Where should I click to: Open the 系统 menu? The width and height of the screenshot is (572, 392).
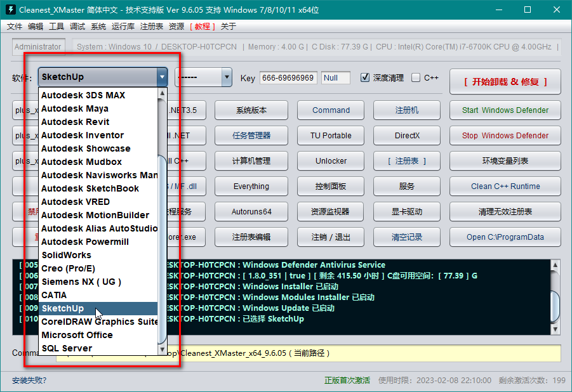[98, 26]
